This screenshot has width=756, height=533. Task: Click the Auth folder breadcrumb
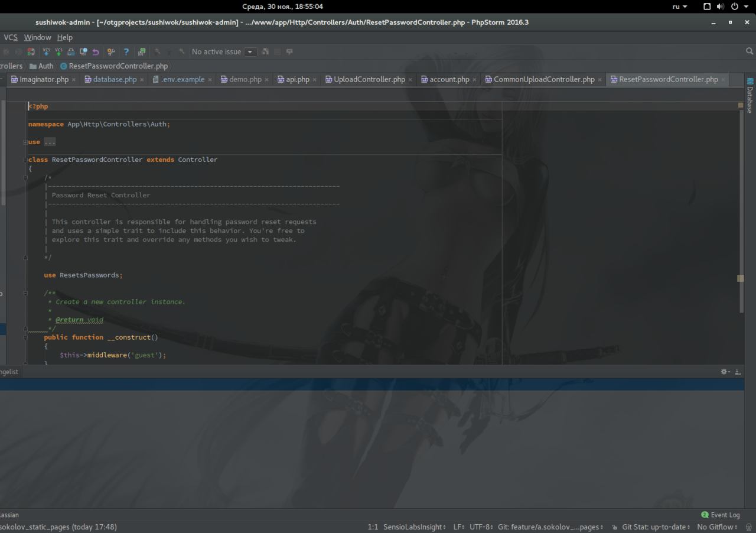(x=45, y=66)
